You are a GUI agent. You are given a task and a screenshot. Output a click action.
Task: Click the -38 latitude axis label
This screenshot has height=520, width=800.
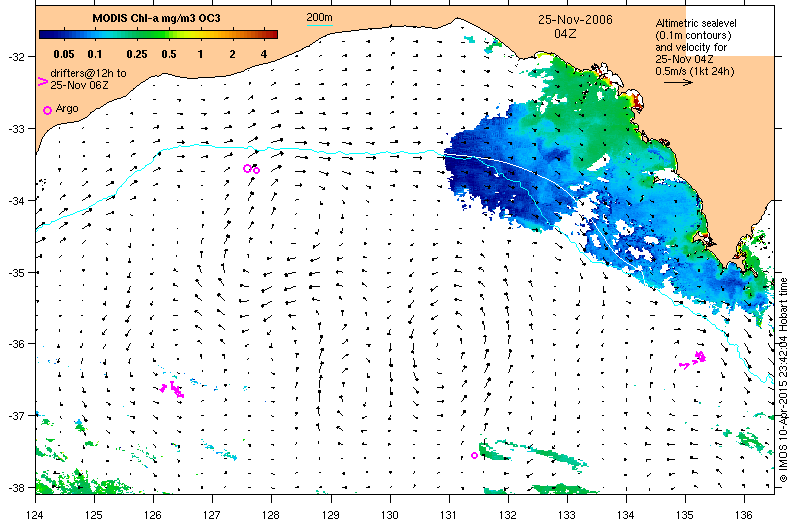pos(15,487)
